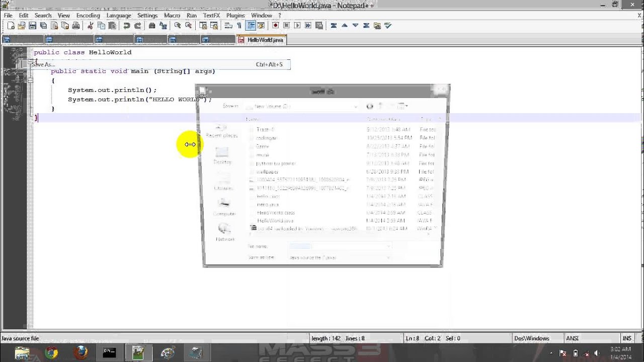Open the File menu
The width and height of the screenshot is (644, 362).
click(8, 16)
